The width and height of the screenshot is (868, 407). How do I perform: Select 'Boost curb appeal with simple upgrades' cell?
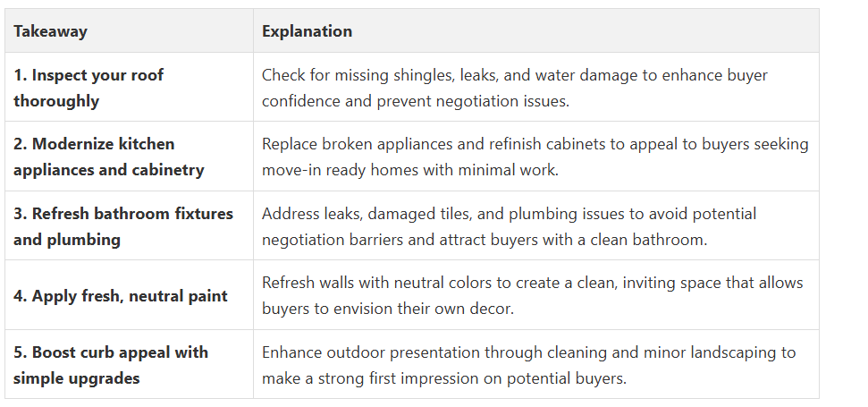110,365
